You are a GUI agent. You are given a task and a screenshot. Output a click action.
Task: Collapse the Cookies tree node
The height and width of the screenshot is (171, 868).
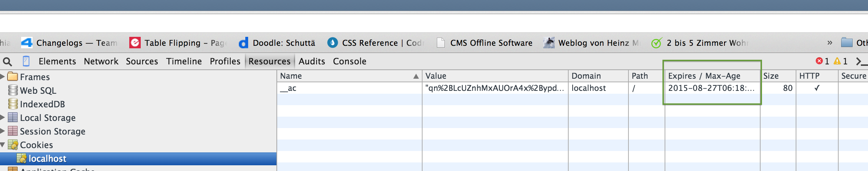click(x=3, y=145)
